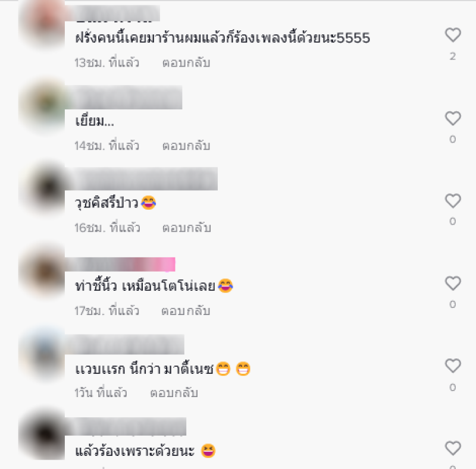This screenshot has width=476, height=469.
Task: Like the comment 'เยี่ยม...'
Action: pos(453,118)
